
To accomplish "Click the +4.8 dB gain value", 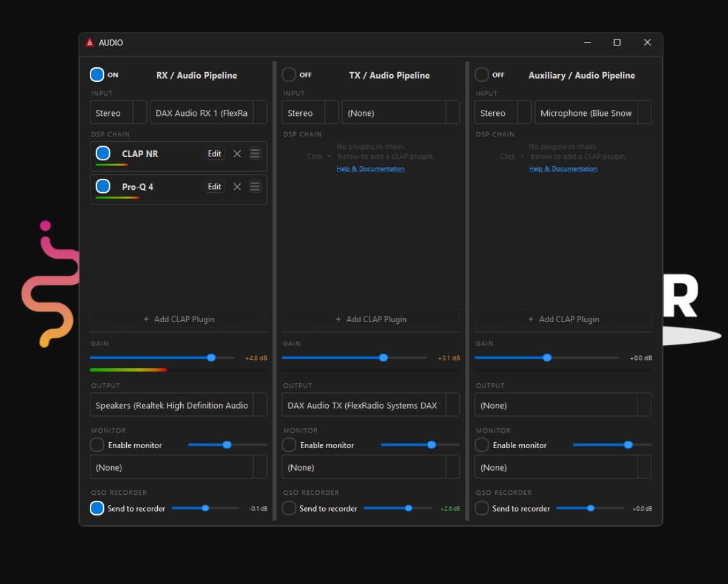I will (x=256, y=358).
